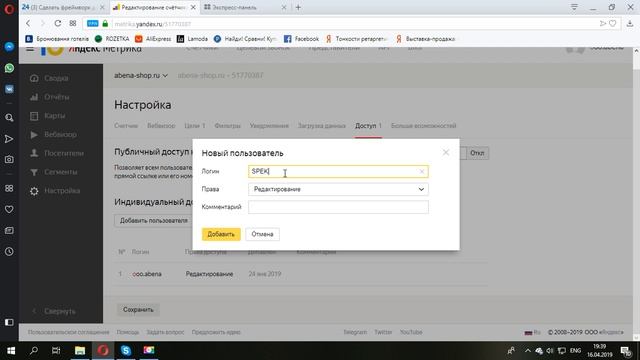This screenshot has height=360, width=640.
Task: Open the Права dropdown Редактирование
Action: point(338,189)
